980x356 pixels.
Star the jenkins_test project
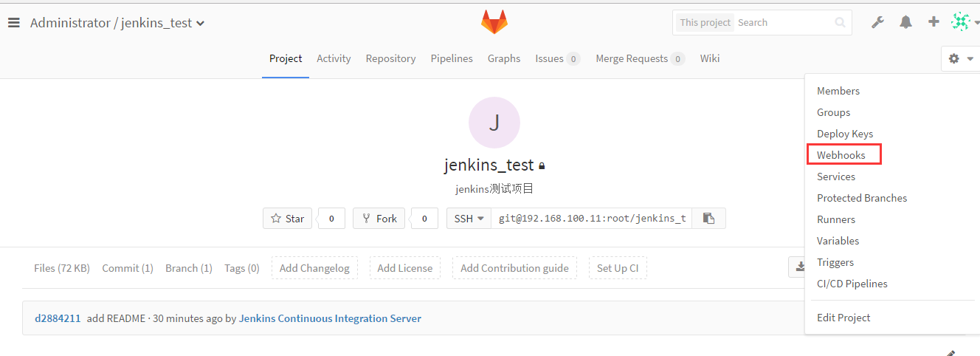(x=288, y=219)
